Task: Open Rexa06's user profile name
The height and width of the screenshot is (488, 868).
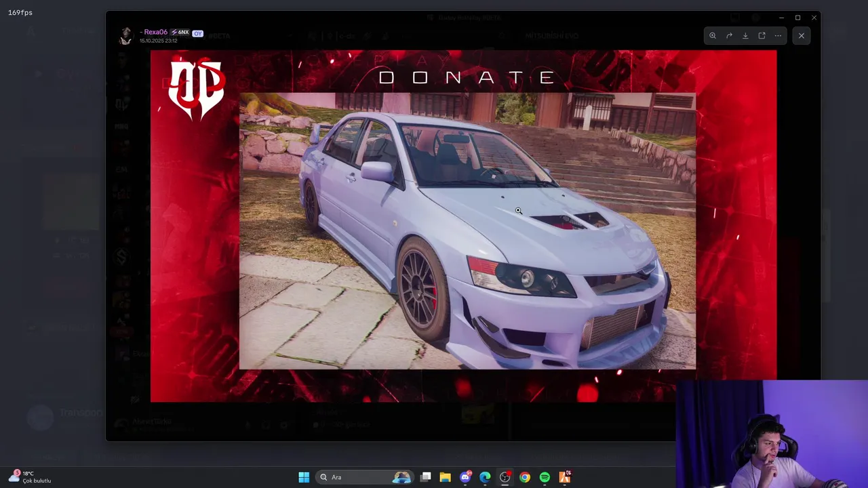Action: (155, 32)
